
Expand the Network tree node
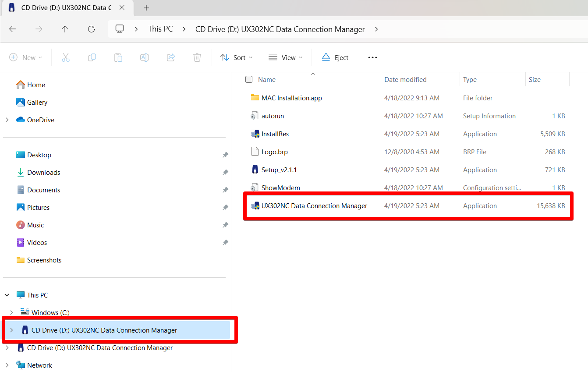tap(7, 365)
